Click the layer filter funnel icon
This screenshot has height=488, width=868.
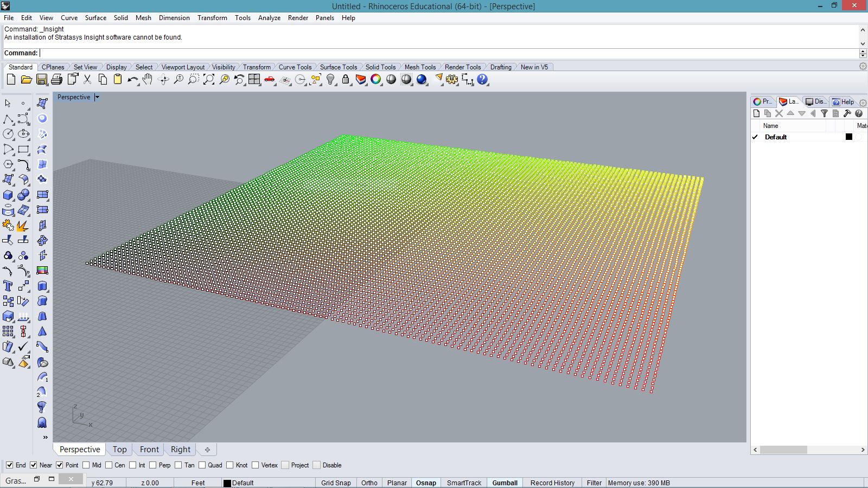click(824, 113)
